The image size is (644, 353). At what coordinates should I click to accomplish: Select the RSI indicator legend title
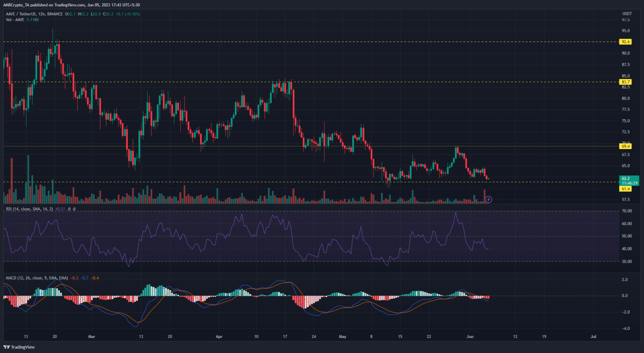point(29,209)
